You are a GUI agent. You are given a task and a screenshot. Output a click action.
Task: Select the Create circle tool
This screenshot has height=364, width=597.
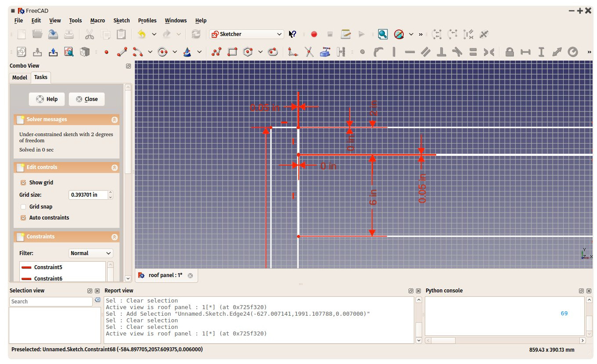click(163, 52)
